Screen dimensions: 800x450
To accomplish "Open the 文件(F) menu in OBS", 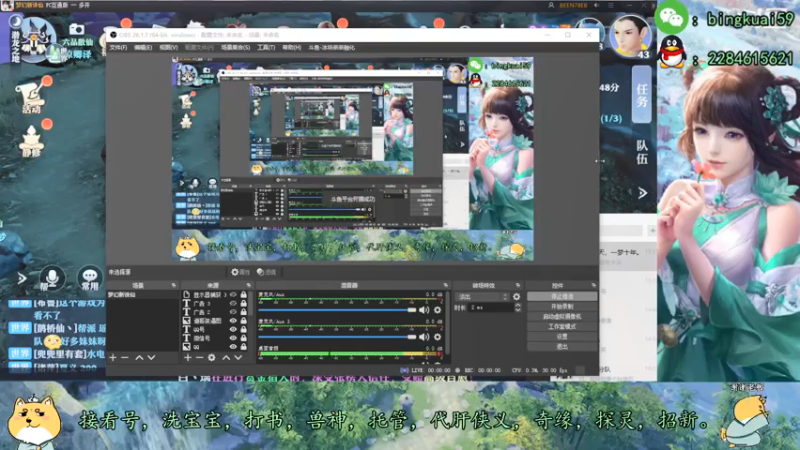I will point(118,47).
